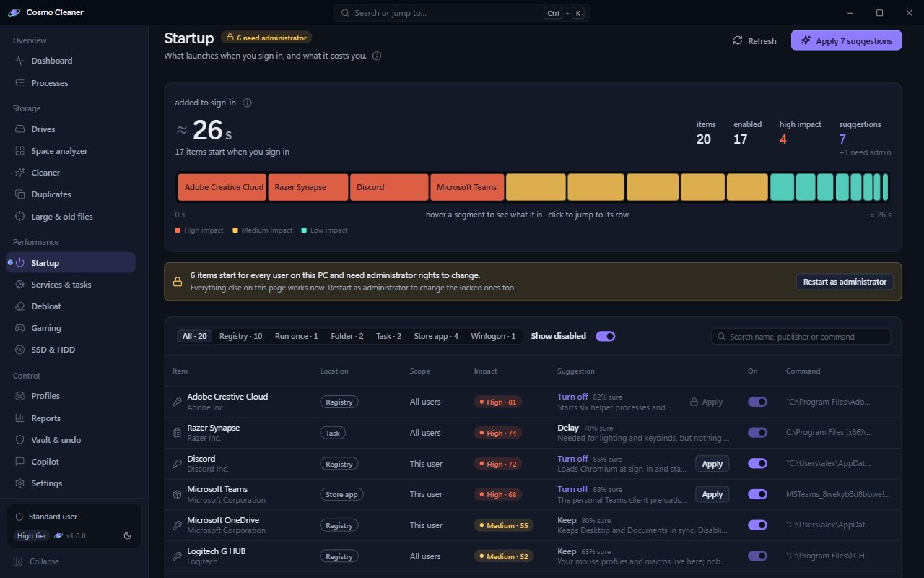Viewport: 924px width, 578px height.
Task: Sort by Item column header
Action: pos(180,371)
